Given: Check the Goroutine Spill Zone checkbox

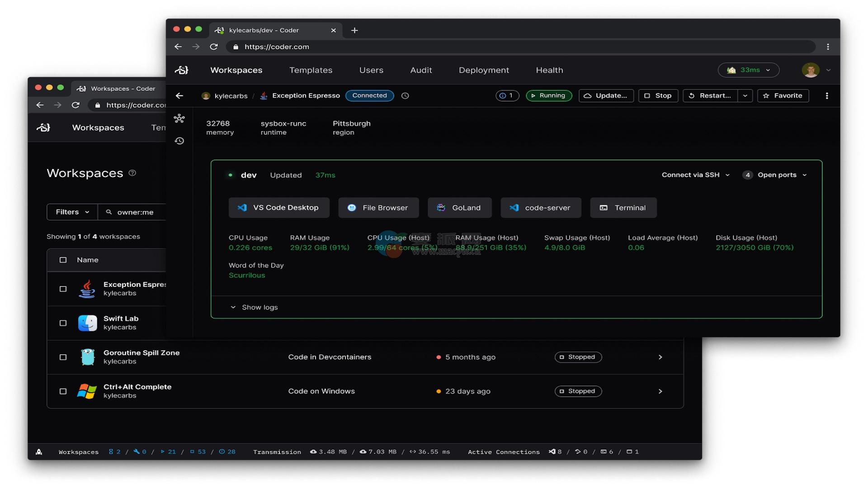Looking at the screenshot, I should pos(63,357).
